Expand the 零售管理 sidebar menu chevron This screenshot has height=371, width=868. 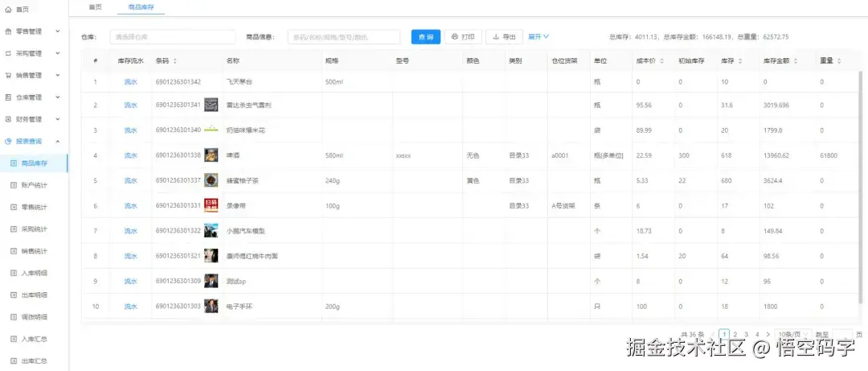58,31
